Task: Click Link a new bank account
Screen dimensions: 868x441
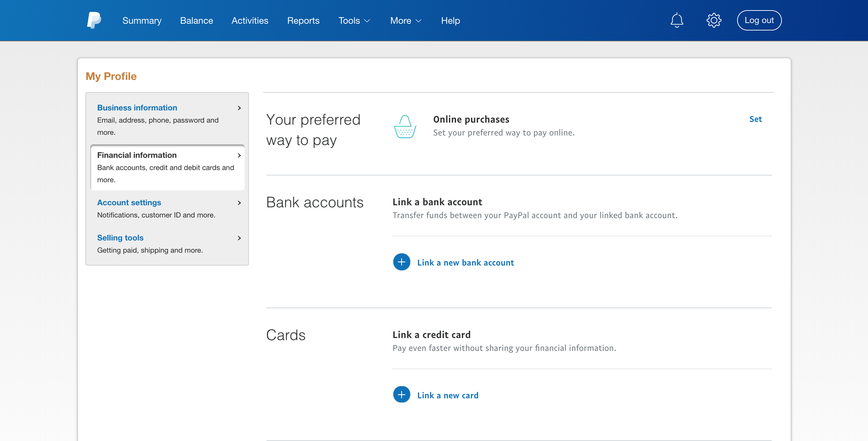Action: (466, 263)
